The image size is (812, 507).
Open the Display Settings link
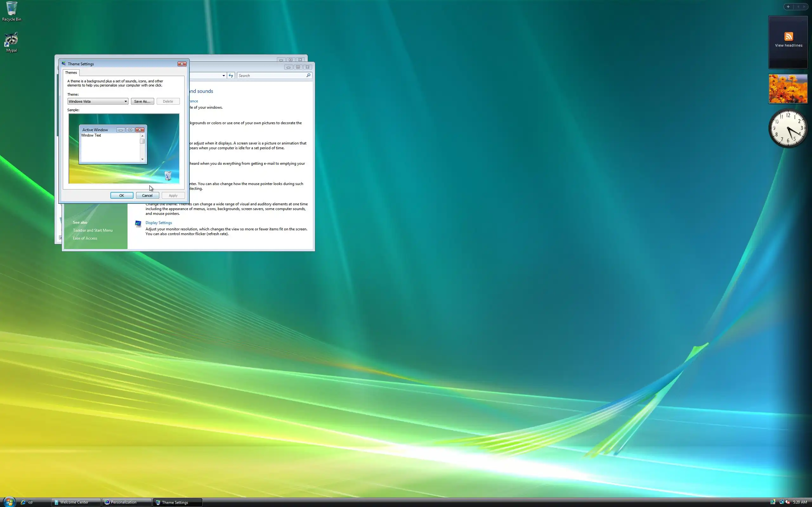point(158,223)
